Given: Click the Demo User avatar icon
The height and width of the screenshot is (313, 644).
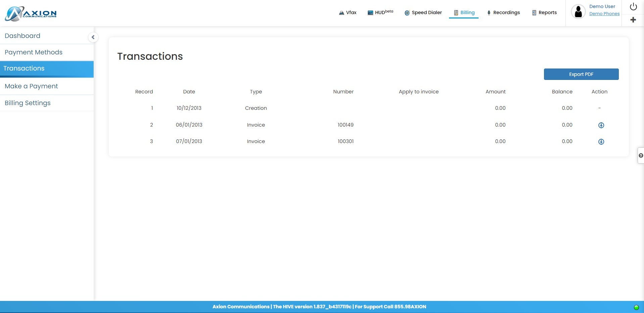Looking at the screenshot, I should pyautogui.click(x=578, y=12).
